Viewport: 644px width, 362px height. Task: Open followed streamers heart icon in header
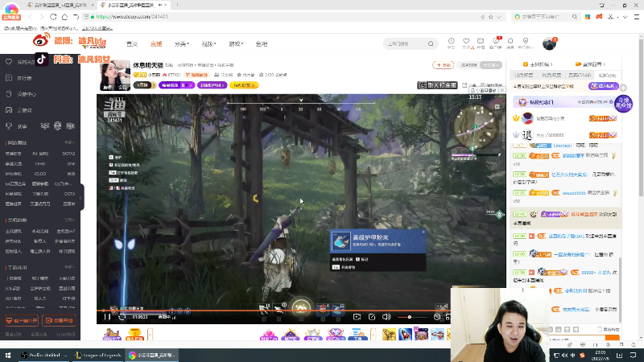point(466,43)
